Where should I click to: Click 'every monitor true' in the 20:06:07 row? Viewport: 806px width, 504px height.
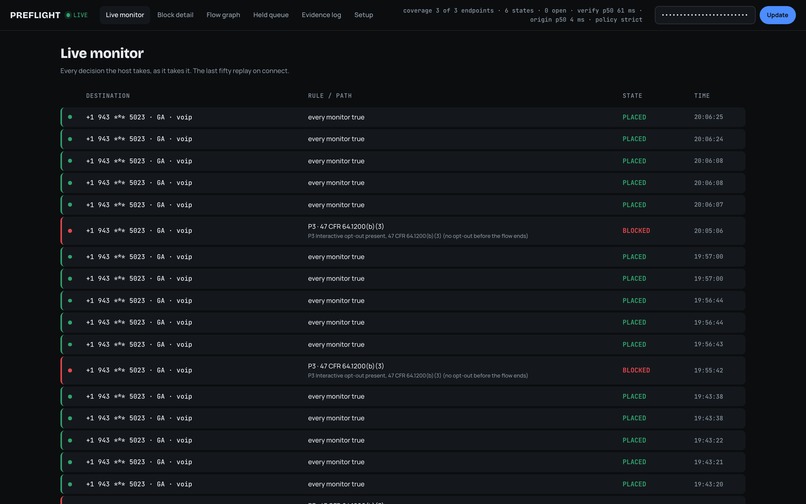tap(336, 205)
